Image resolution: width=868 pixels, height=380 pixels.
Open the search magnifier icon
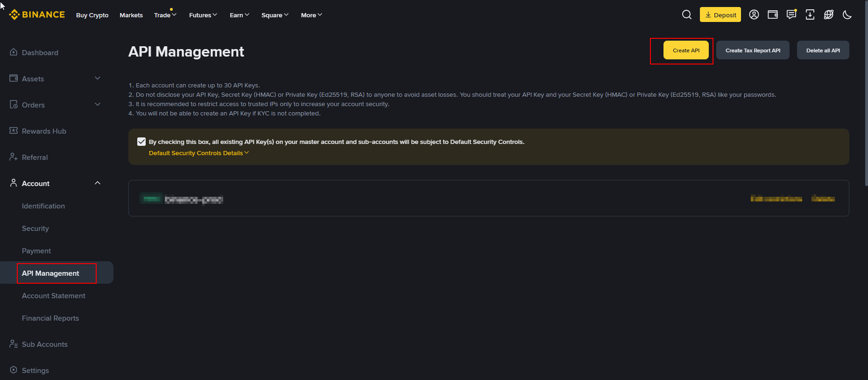686,15
